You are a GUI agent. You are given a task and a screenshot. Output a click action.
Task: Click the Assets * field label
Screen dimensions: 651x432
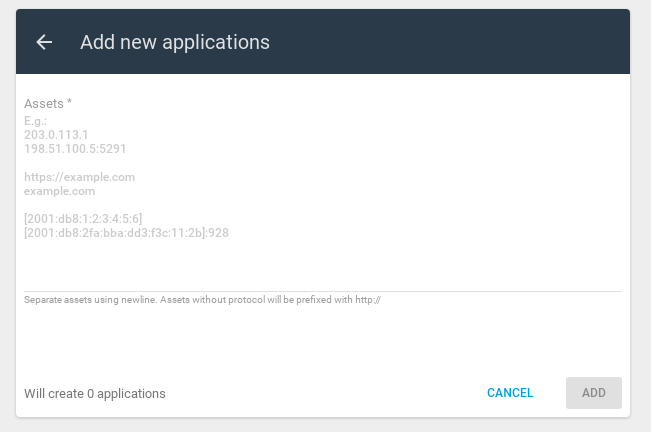pos(48,103)
